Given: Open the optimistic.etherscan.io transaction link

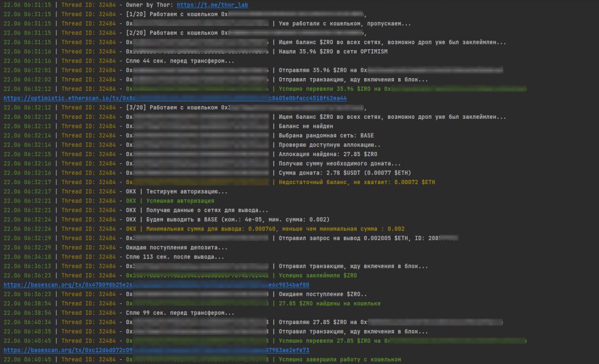Looking at the screenshot, I should [175, 98].
